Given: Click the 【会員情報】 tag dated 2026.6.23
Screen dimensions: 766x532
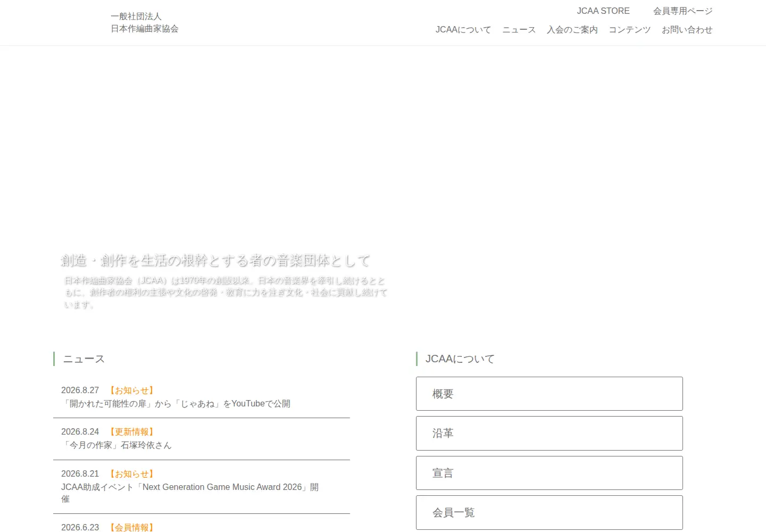Looking at the screenshot, I should pyautogui.click(x=132, y=527).
